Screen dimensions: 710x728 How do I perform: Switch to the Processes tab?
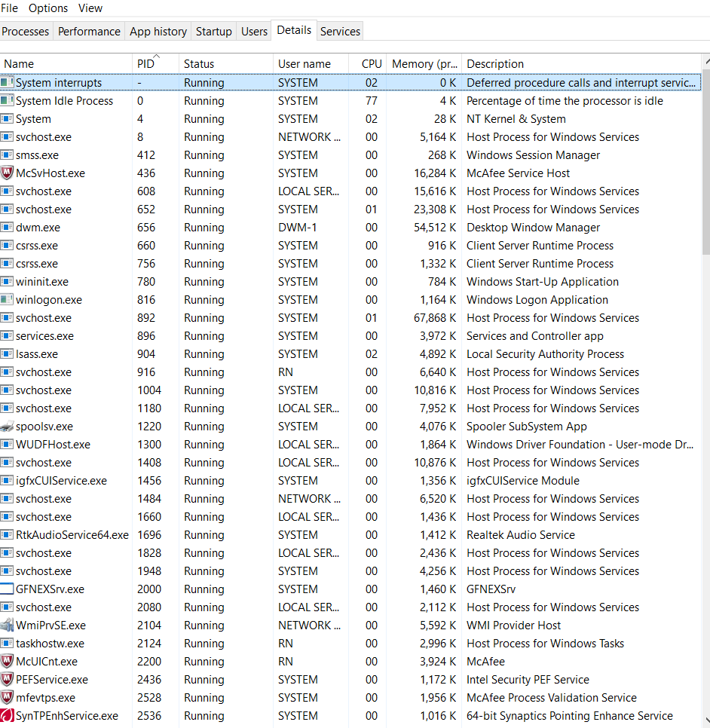point(26,31)
